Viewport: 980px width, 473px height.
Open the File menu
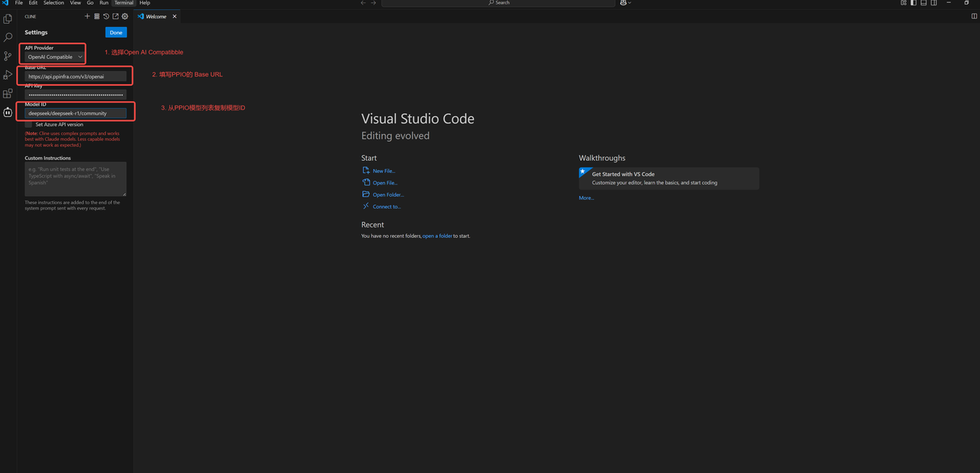coord(19,3)
